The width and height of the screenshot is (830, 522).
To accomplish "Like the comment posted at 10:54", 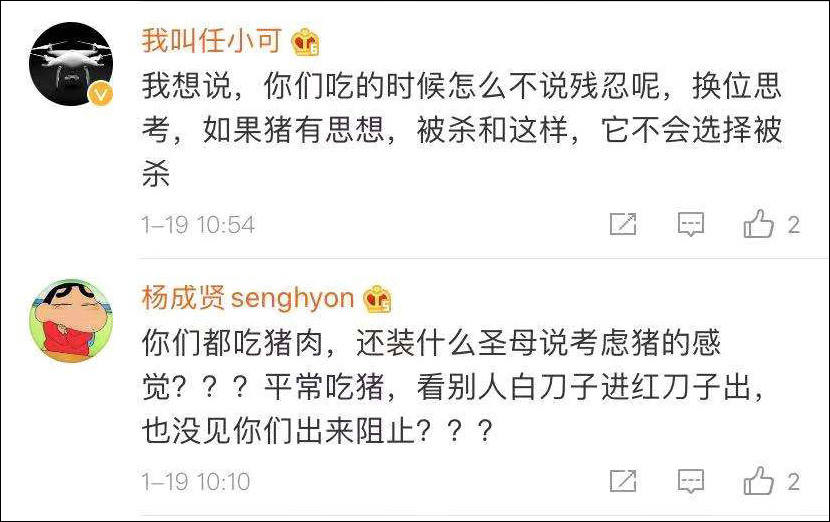I will coord(759,225).
